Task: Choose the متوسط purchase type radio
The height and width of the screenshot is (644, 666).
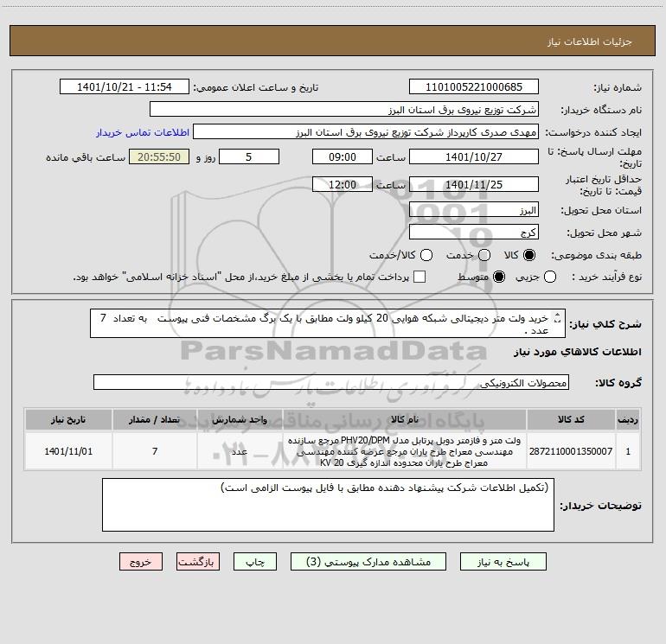Action: point(499,277)
